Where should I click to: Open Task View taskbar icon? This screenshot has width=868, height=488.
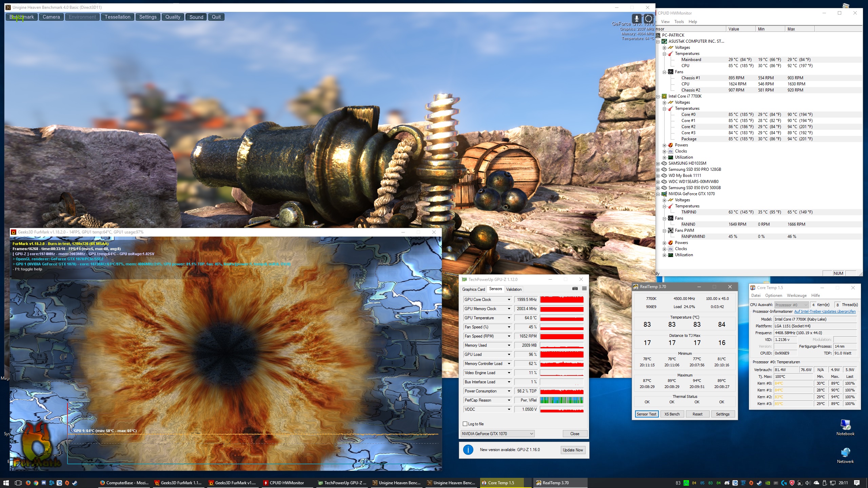tap(18, 483)
